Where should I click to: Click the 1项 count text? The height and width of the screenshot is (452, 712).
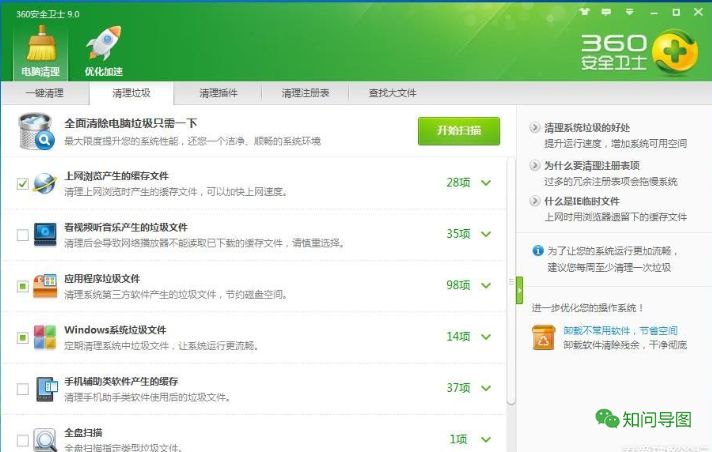point(458,439)
